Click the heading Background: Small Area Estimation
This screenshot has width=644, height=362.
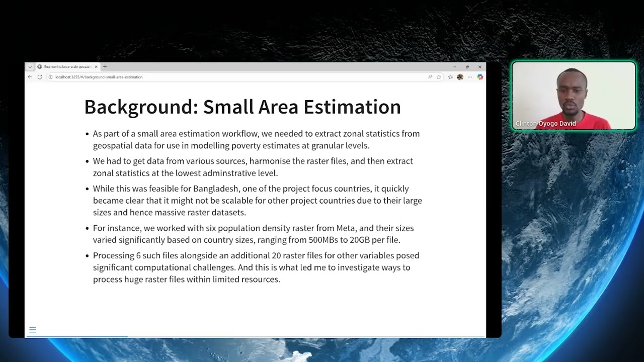point(243,107)
